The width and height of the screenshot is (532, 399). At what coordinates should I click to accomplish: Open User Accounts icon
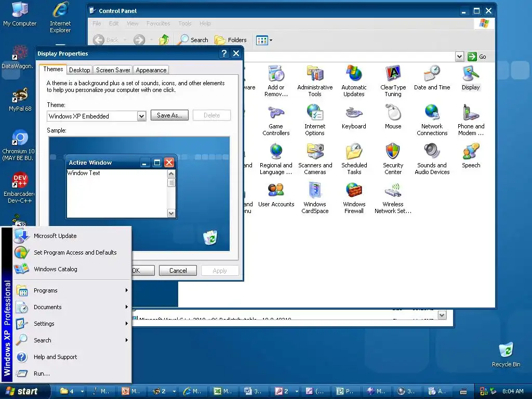pos(276,195)
